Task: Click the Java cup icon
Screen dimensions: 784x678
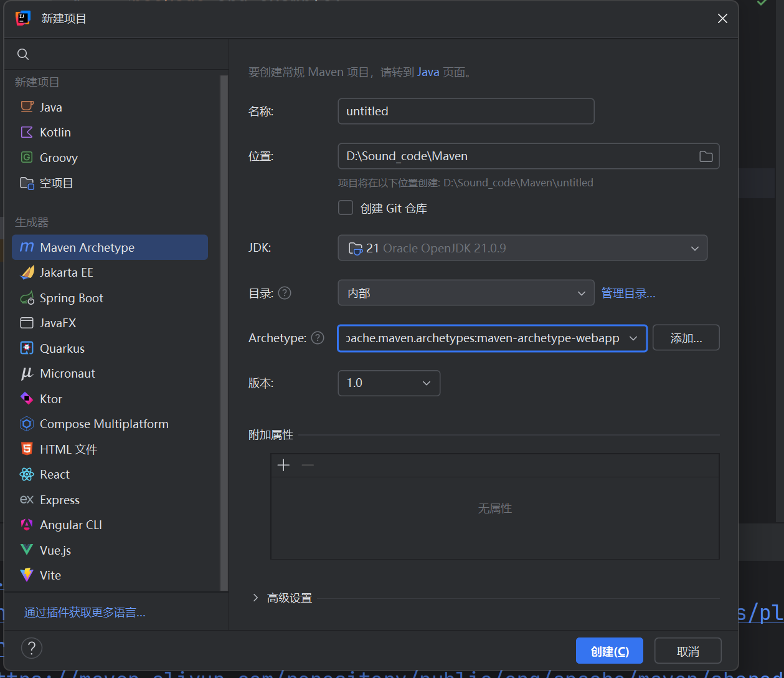Action: click(x=27, y=107)
